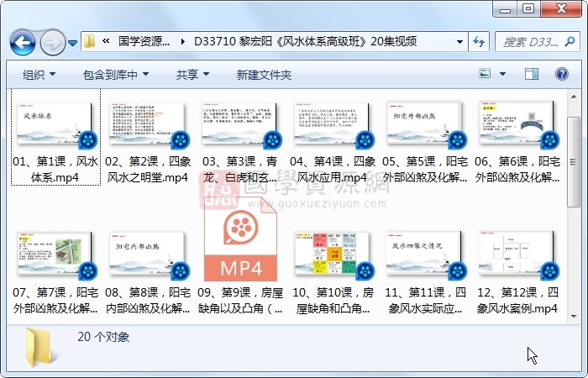Select thumbnail of 06 第6课 video

click(517, 123)
